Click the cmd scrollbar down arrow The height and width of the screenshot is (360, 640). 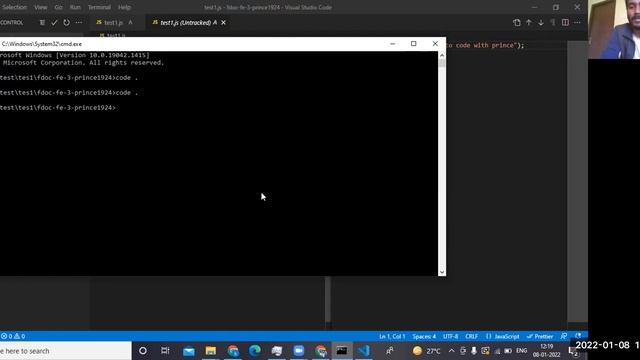click(442, 272)
